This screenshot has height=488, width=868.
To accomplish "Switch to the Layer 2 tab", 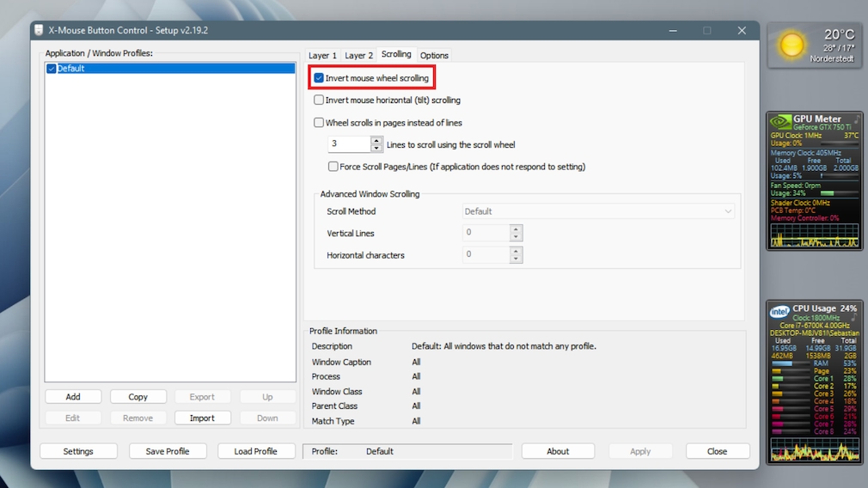I will 359,56.
